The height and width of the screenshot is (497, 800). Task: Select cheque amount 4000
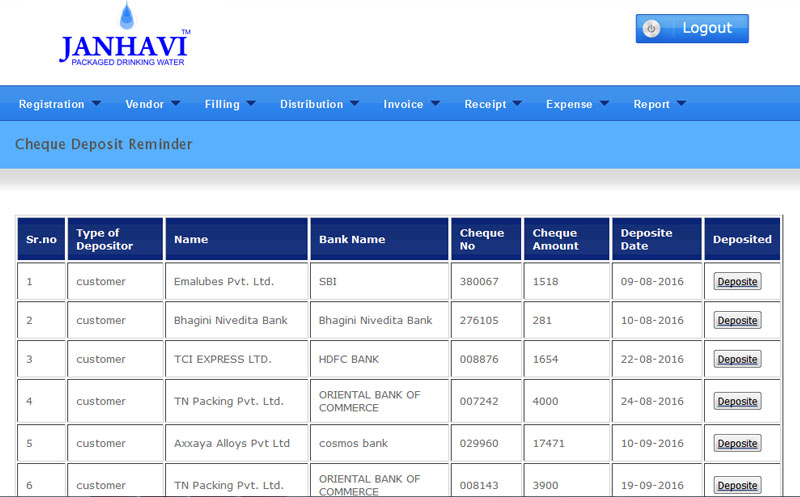point(566,401)
